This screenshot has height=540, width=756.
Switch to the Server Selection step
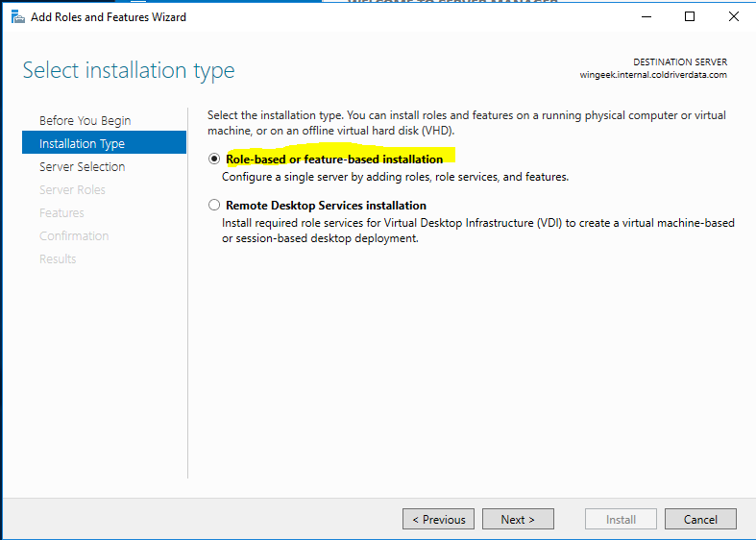pos(82,166)
